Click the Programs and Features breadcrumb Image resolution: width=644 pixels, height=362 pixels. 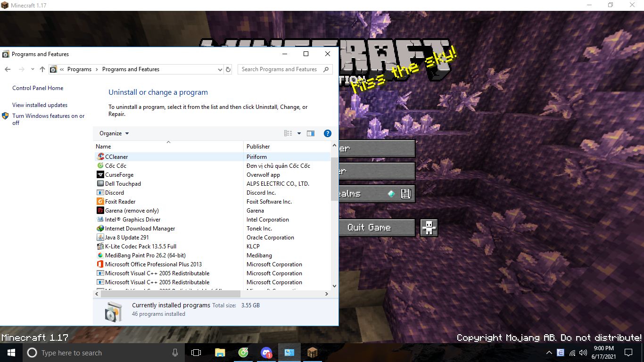click(131, 69)
